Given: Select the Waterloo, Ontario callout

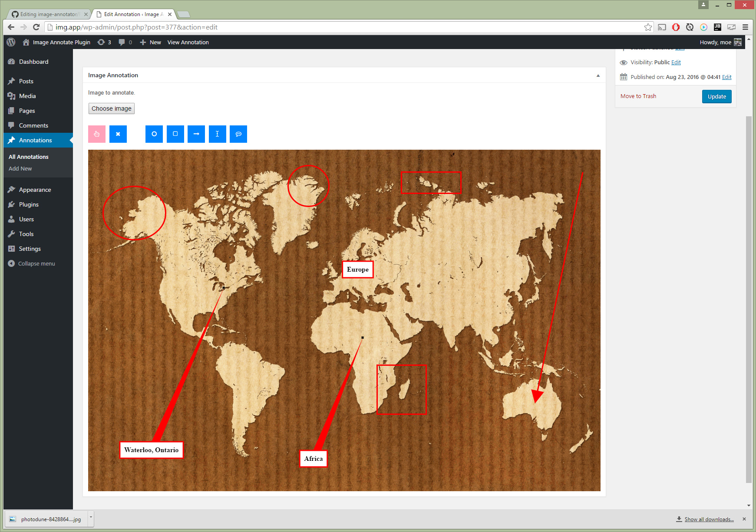Looking at the screenshot, I should pyautogui.click(x=151, y=450).
